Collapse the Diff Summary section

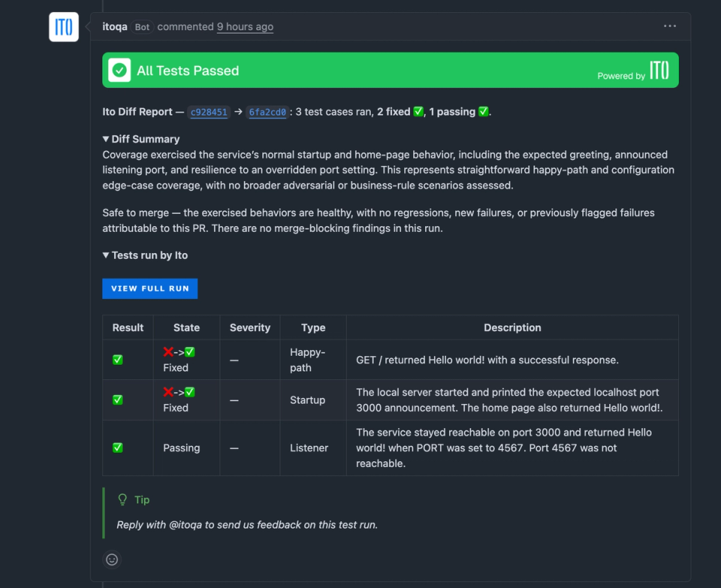pos(140,139)
